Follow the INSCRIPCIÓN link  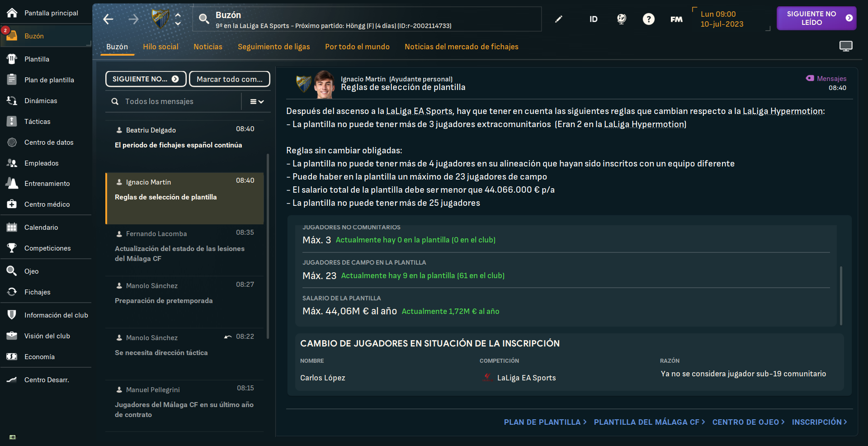819,422
